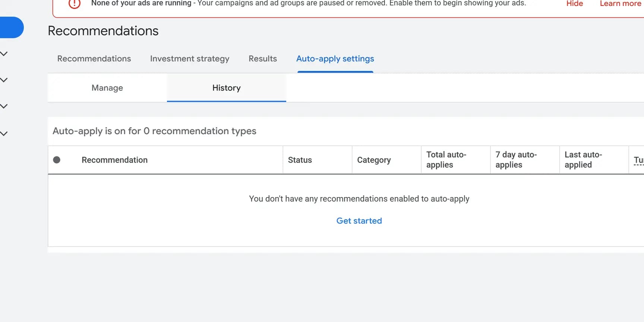Click the Recommendation column header
The image size is (644, 322).
click(114, 160)
